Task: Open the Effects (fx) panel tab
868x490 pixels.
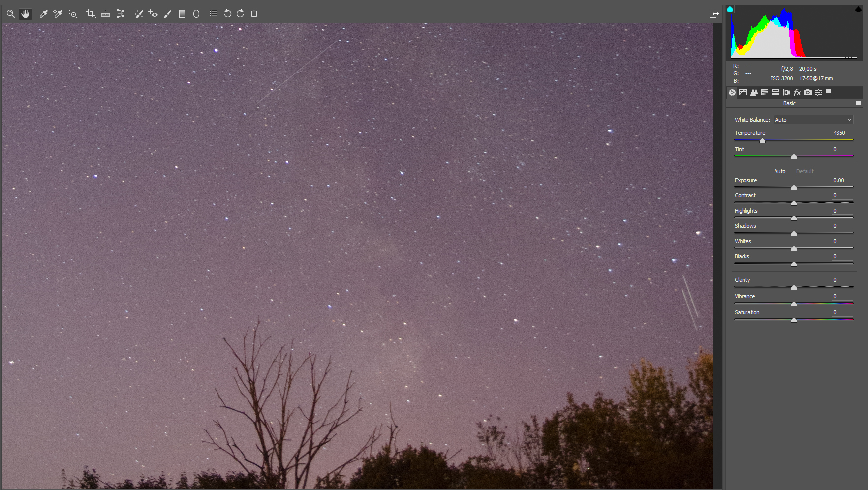Action: coord(797,92)
